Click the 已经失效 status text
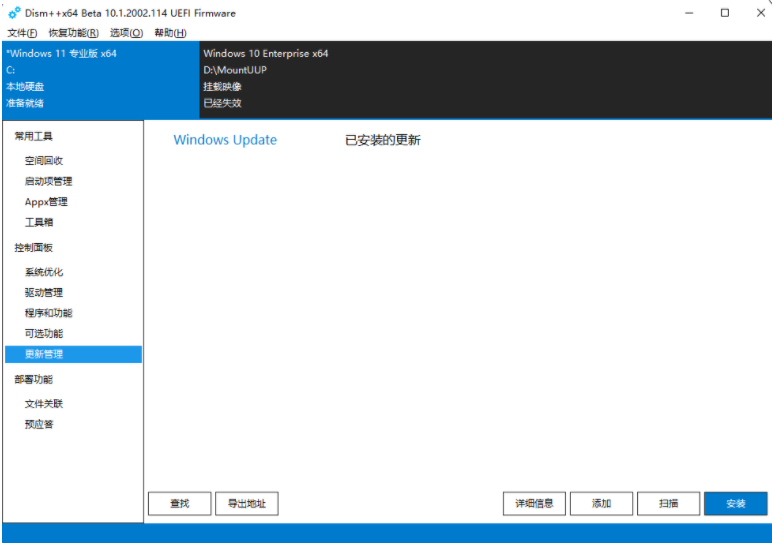 (x=222, y=103)
